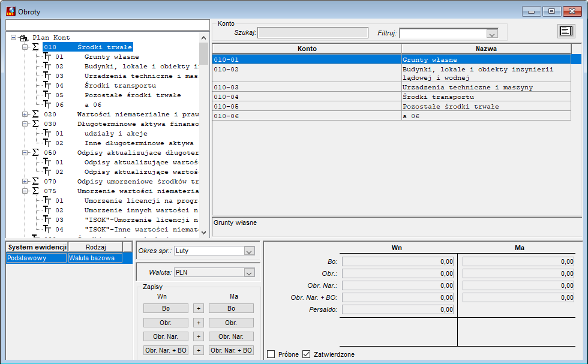
Task: Click the Wn Bo button
Action: coord(166,308)
